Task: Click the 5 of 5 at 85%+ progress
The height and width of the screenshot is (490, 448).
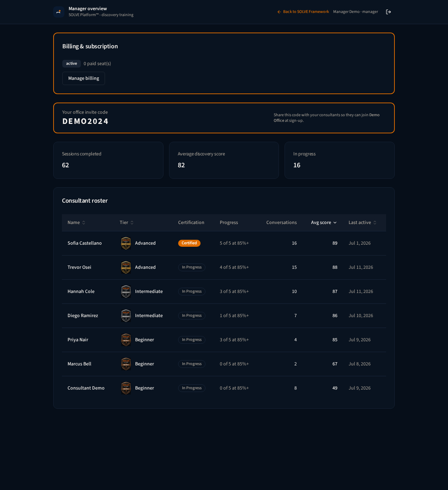Action: 234,243
